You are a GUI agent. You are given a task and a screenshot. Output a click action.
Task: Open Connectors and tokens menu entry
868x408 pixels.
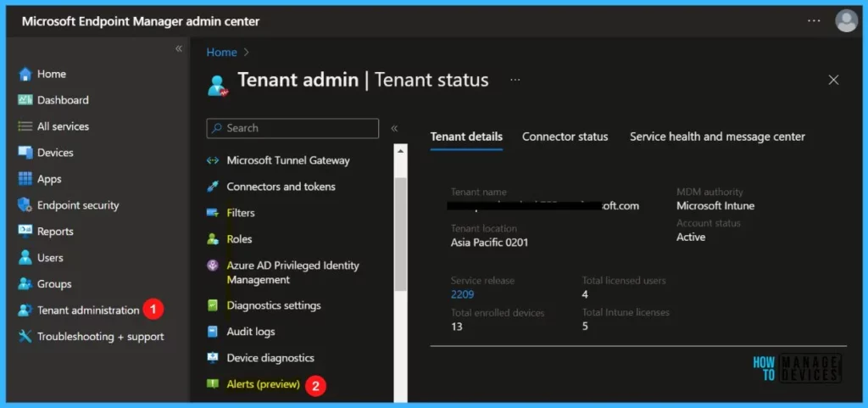click(x=281, y=187)
